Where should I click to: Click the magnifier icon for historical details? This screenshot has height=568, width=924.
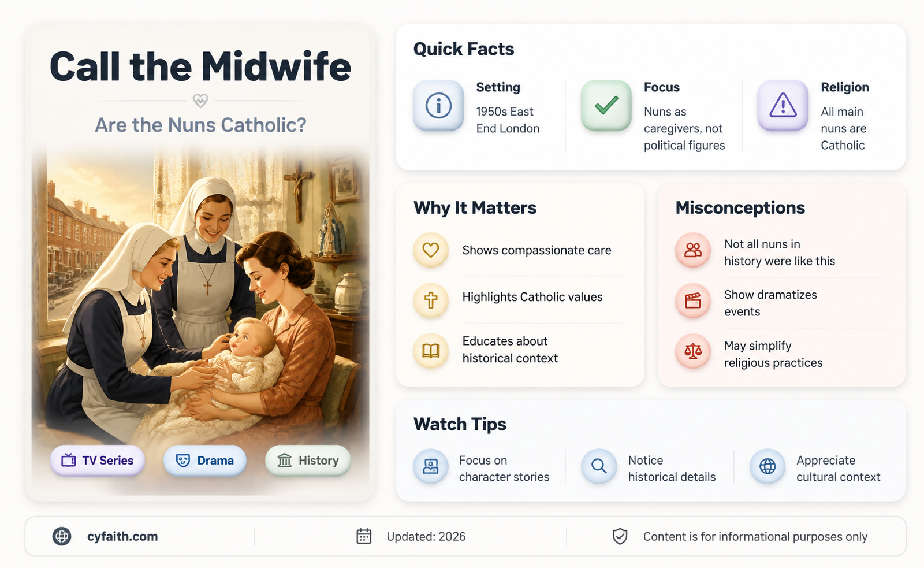pos(599,466)
